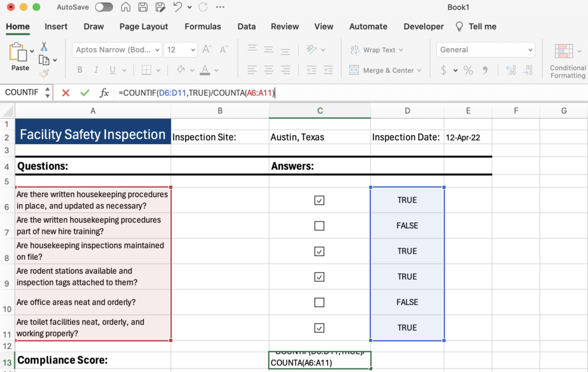Viewport: 588px width, 372px height.
Task: Open the Page Layout tab
Action: click(144, 26)
